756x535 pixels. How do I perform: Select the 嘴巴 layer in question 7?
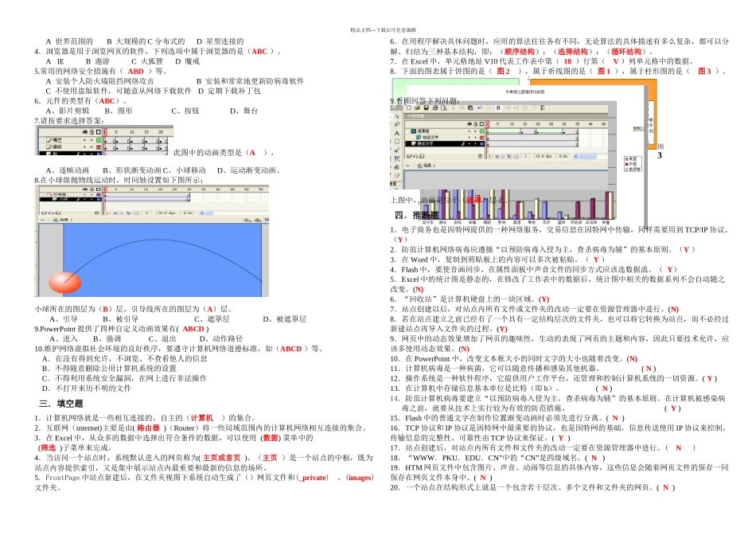point(70,140)
